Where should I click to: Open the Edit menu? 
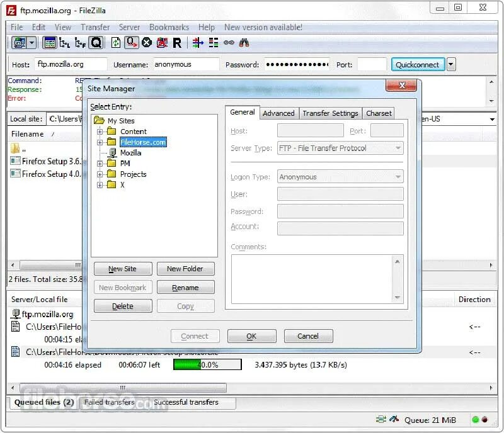(x=38, y=27)
